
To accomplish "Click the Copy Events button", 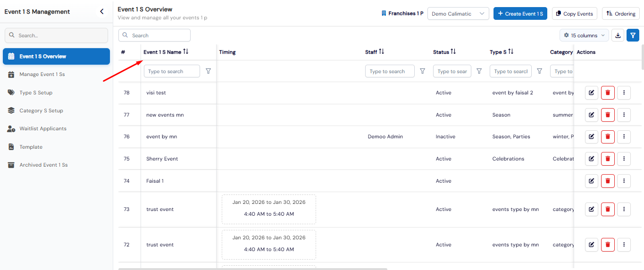I will coord(574,14).
